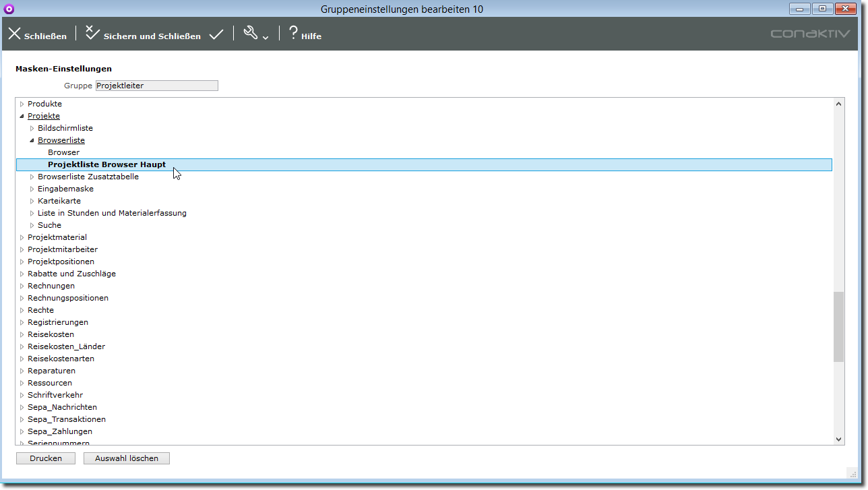Expand the Rechnungen tree node

(22, 286)
